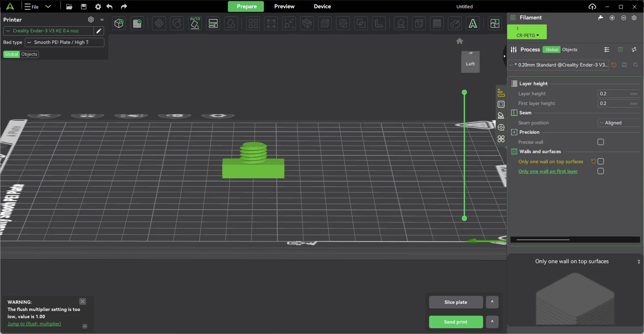Open the Quality settings sidebar tab icon
644x334 pixels.
[501, 93]
